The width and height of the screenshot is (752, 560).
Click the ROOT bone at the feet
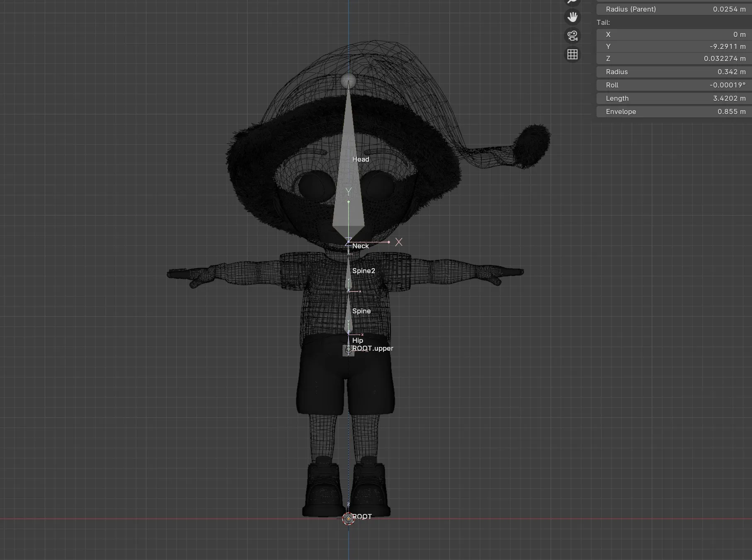pyautogui.click(x=348, y=519)
